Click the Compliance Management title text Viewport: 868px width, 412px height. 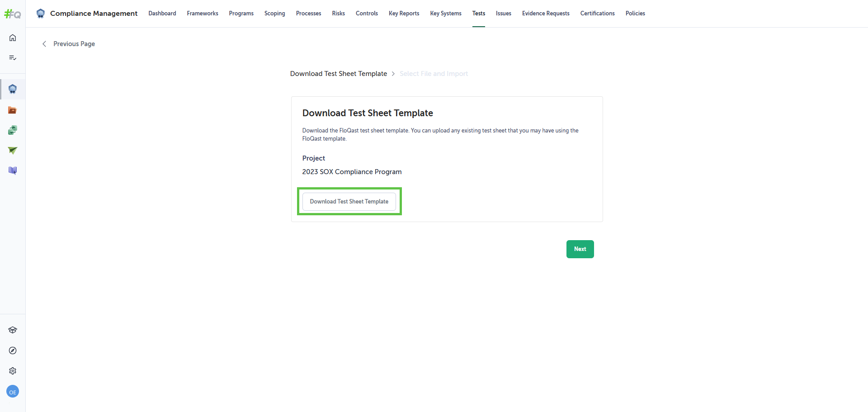94,14
